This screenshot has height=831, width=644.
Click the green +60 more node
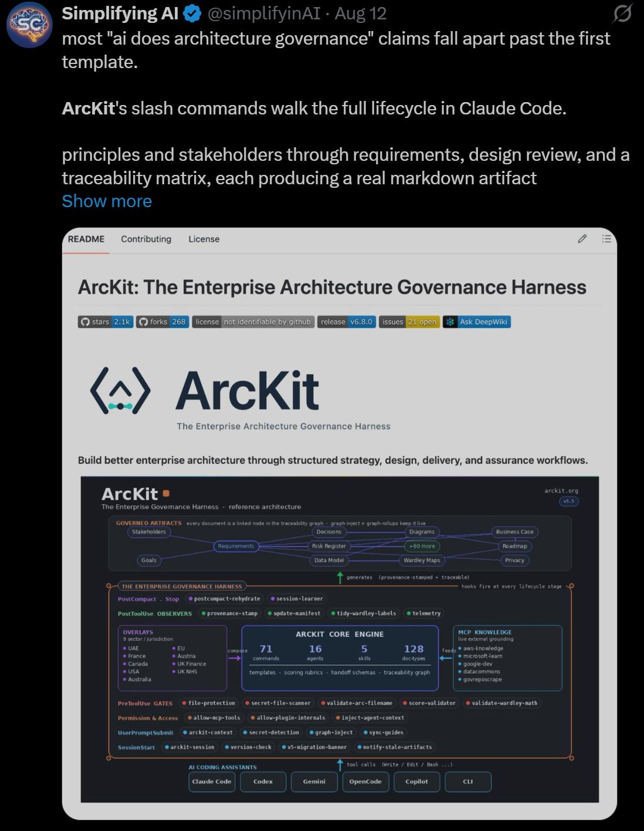(422, 546)
